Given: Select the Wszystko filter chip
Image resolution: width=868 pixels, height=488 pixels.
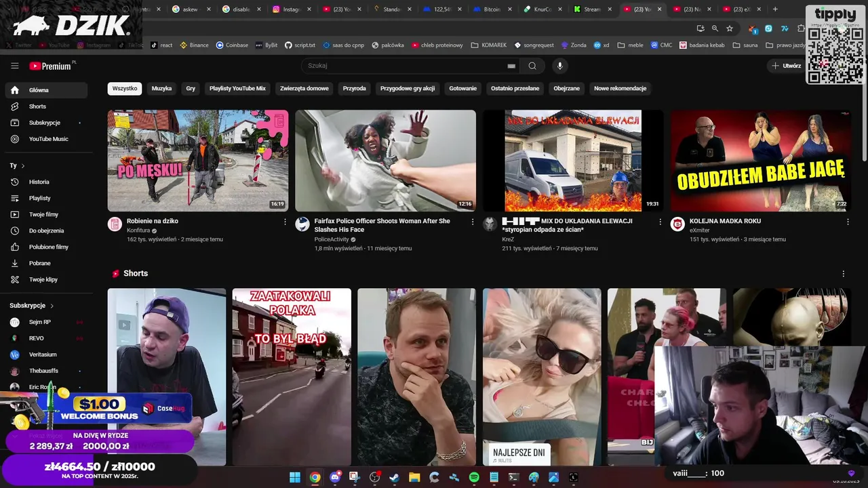Looking at the screenshot, I should coord(125,89).
